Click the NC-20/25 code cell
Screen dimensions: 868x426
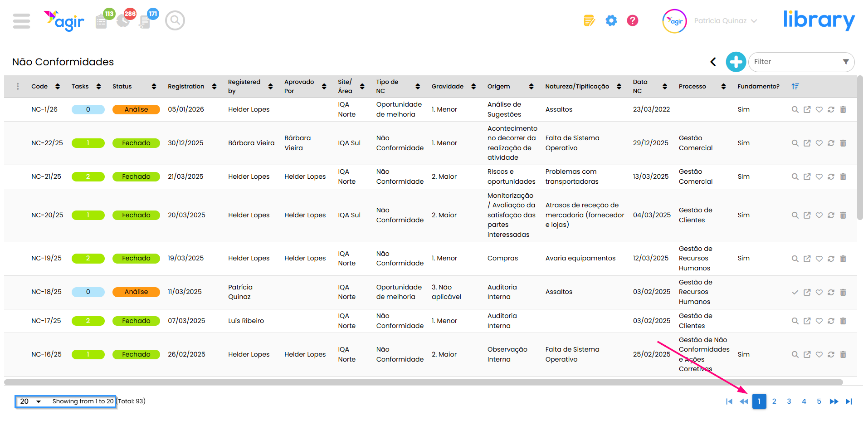[x=47, y=215]
